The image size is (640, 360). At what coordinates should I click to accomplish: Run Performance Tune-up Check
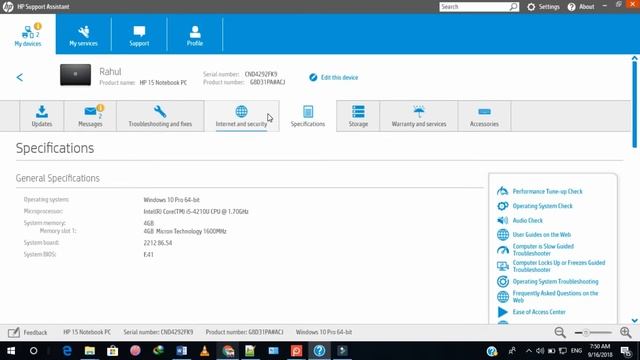[547, 191]
